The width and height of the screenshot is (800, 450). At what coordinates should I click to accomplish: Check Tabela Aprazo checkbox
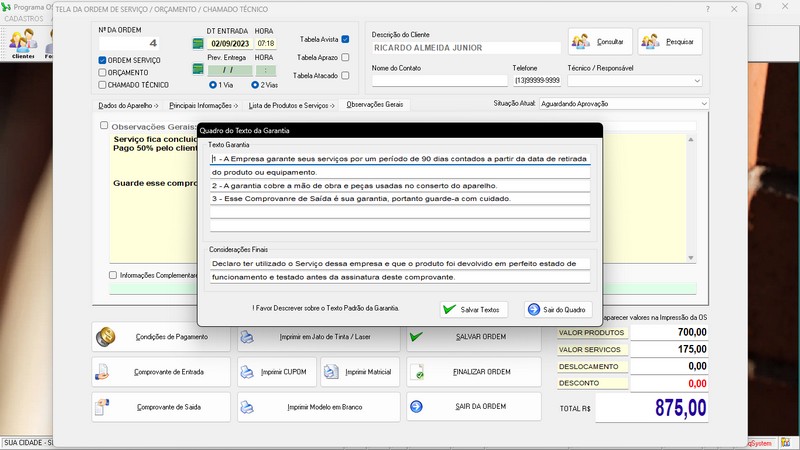345,57
